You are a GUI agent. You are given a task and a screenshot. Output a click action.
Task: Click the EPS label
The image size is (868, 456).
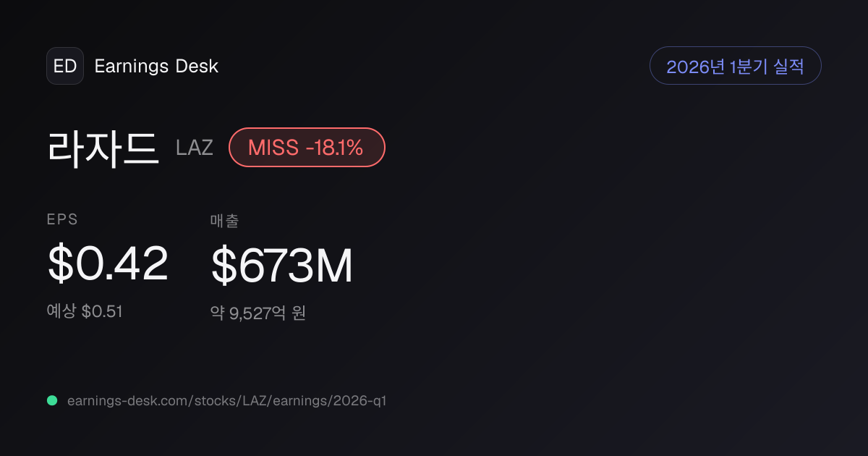(x=62, y=219)
